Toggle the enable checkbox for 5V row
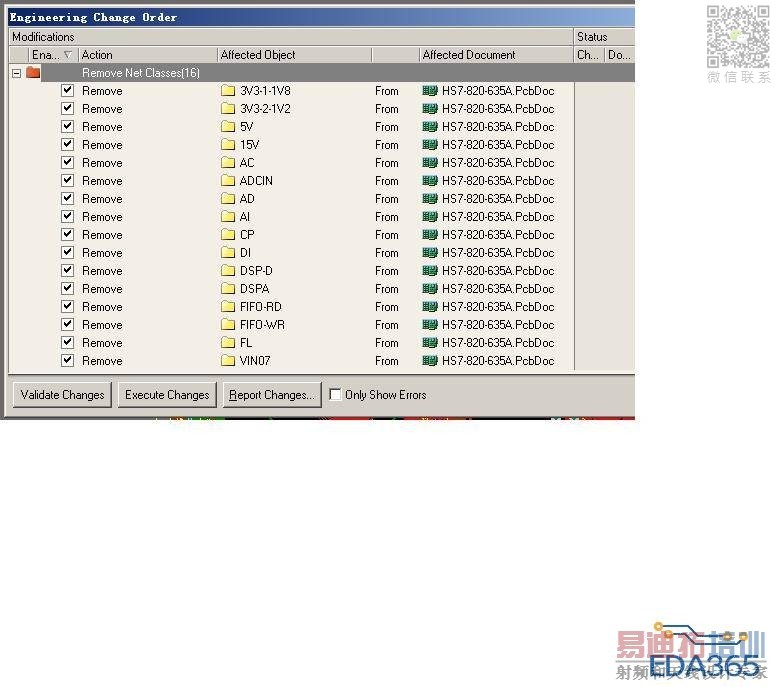The image size is (775, 687). pos(67,127)
